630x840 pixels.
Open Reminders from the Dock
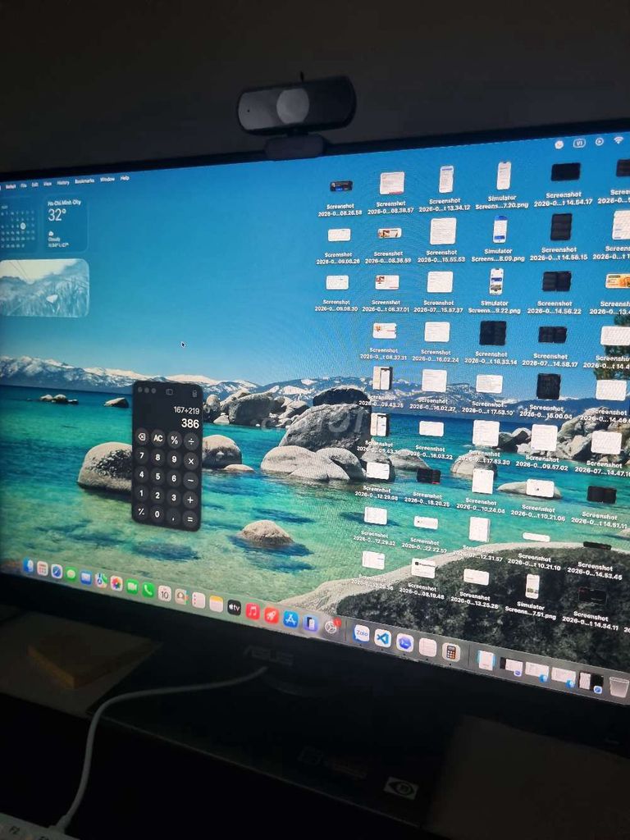[199, 600]
